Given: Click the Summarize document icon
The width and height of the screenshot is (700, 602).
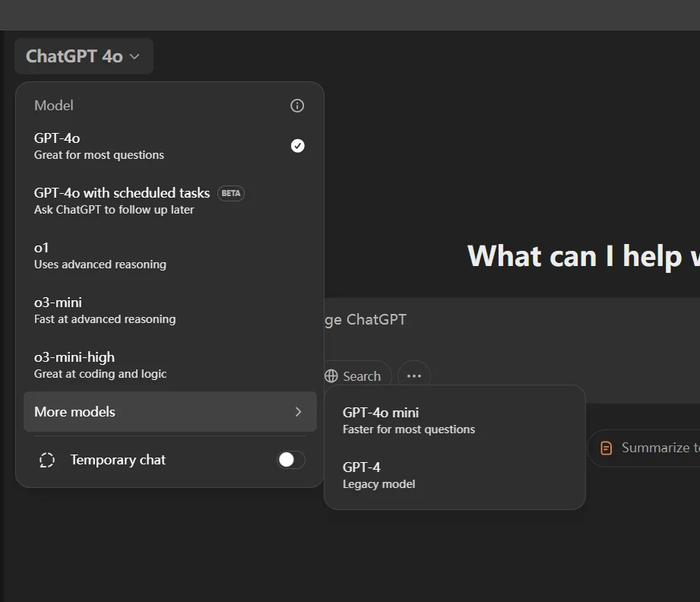Looking at the screenshot, I should (607, 448).
